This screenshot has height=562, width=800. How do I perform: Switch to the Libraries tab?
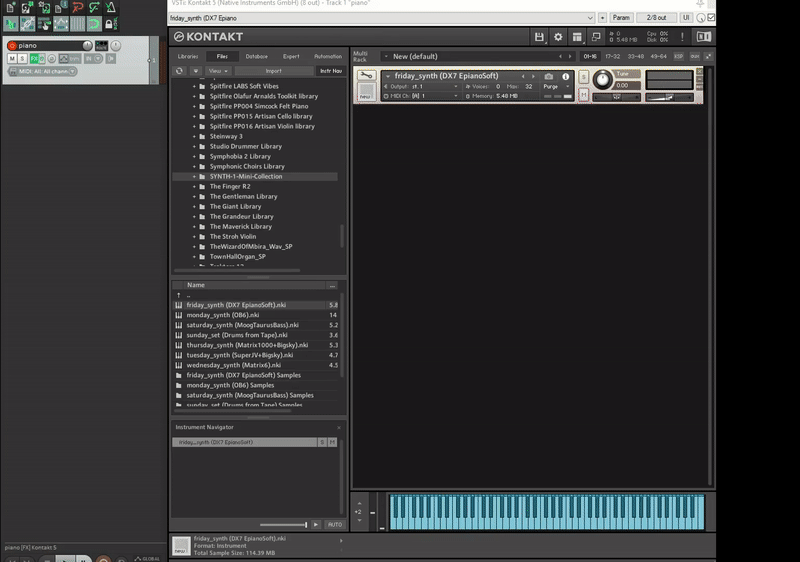[188, 57]
